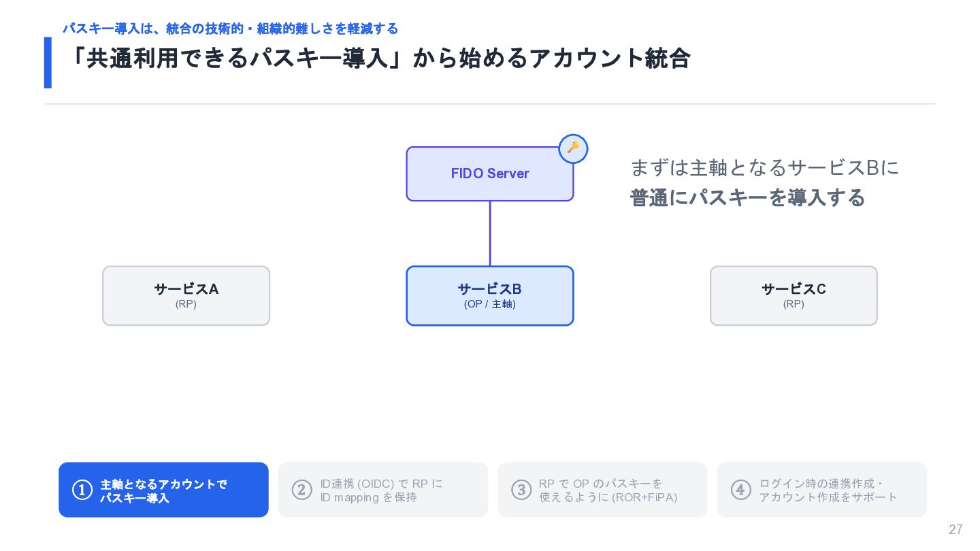Image resolution: width=980 pixels, height=551 pixels.
Task: Click the line connecting FIDO Server and サービスB
Action: tap(490, 233)
